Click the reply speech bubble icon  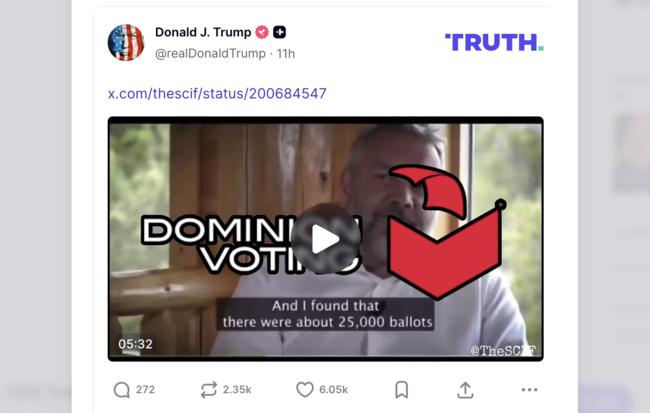[x=122, y=390]
